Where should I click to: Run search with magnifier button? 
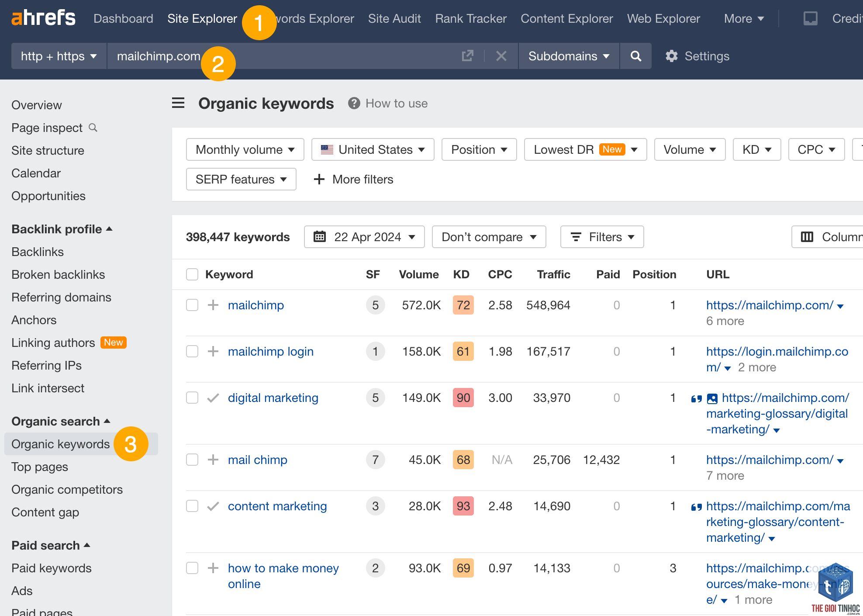coord(636,56)
